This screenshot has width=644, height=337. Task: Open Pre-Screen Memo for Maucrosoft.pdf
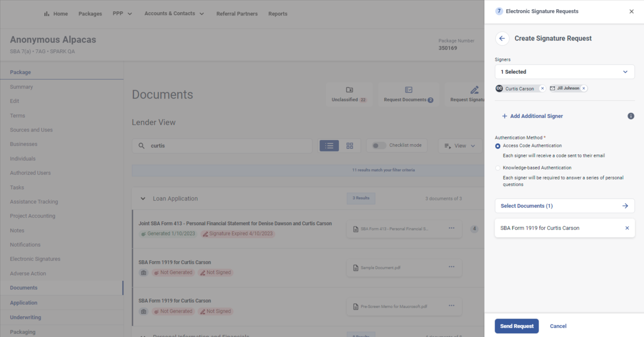pyautogui.click(x=394, y=307)
